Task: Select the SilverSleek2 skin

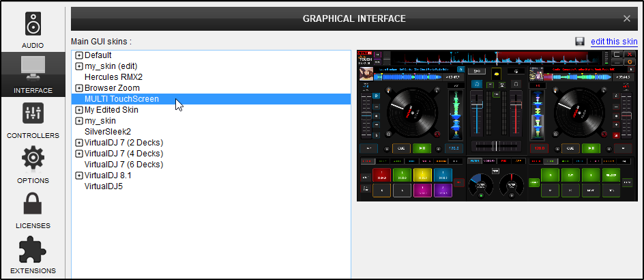Action: point(108,132)
